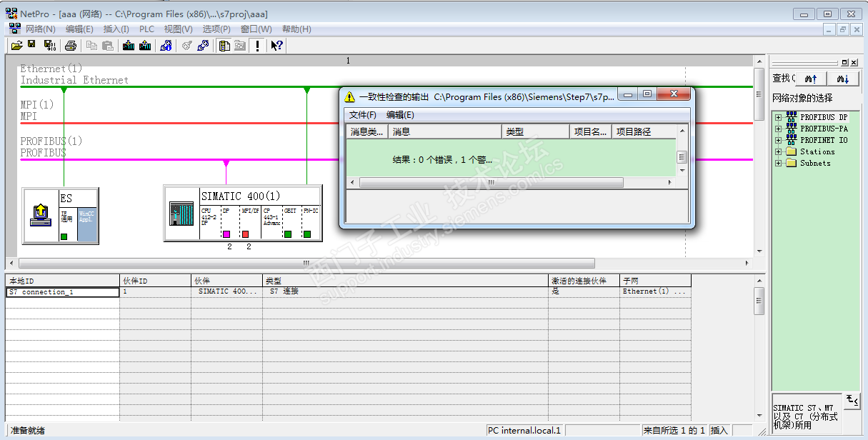The width and height of the screenshot is (868, 440).
Task: Click the 消息 column header
Action: (446, 131)
